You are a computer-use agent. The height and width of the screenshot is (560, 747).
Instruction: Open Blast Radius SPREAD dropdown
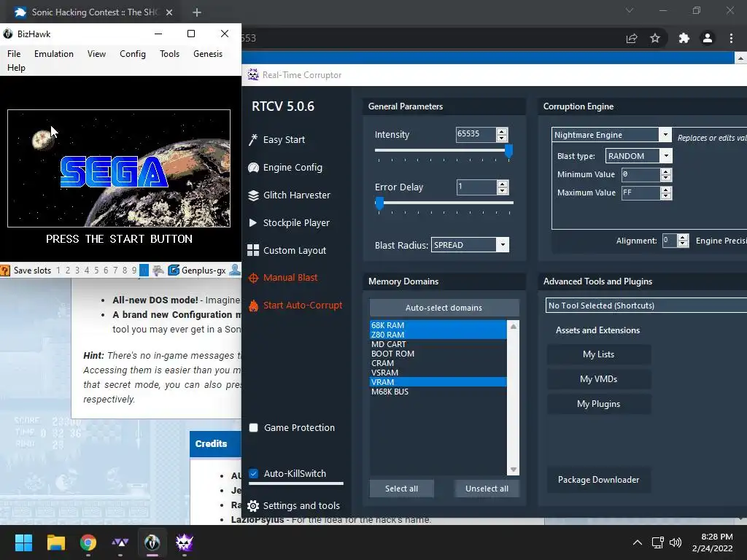click(x=503, y=245)
